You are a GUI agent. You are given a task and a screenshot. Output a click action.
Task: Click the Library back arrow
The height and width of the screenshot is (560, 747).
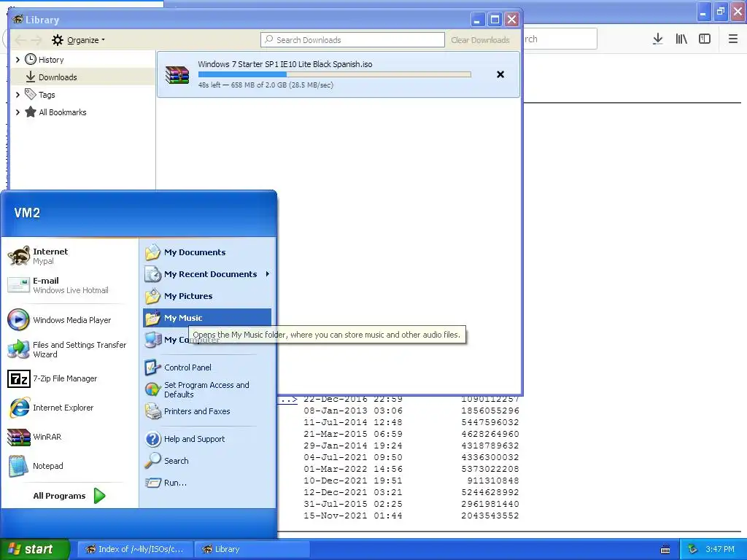pyautogui.click(x=20, y=40)
